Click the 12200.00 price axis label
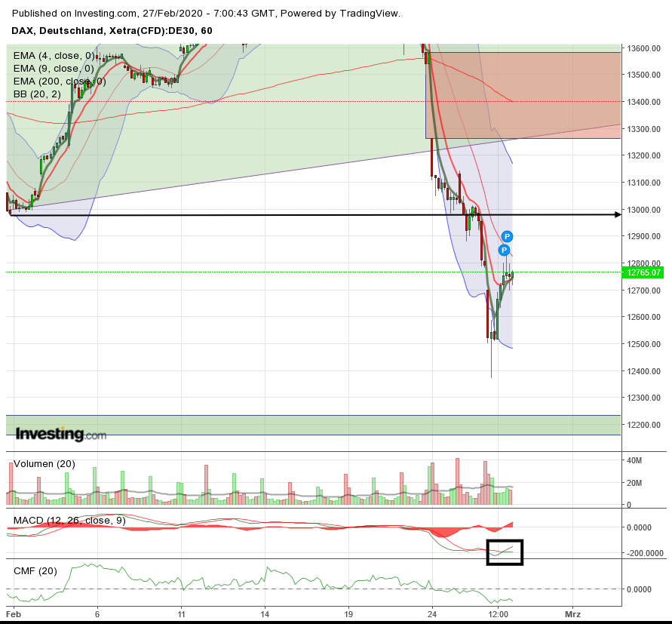The width and height of the screenshot is (672, 624). 643,425
